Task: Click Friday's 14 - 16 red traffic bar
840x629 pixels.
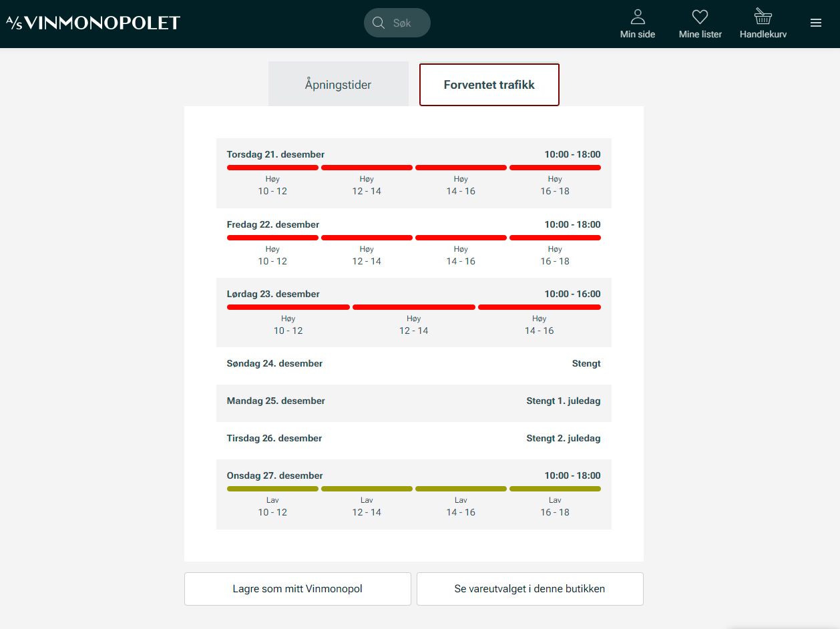Action: point(461,238)
